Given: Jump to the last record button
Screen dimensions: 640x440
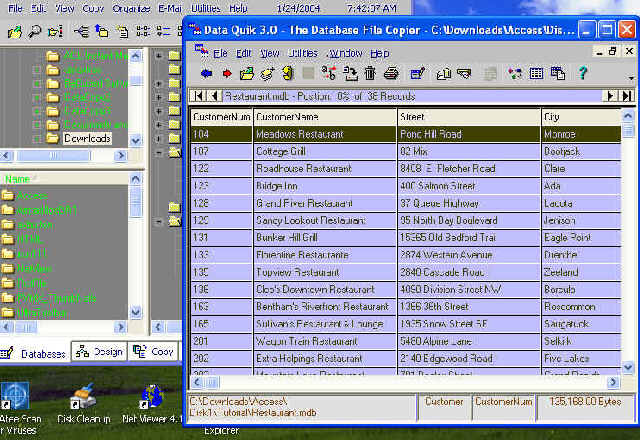Looking at the screenshot, I should pos(627,96).
